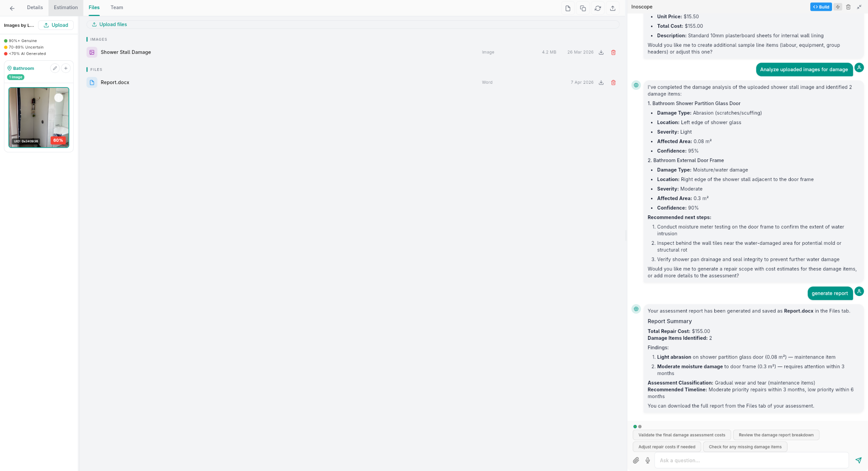This screenshot has width=868, height=471.
Task: Click the Build button in the Inoscope header
Action: (821, 7)
